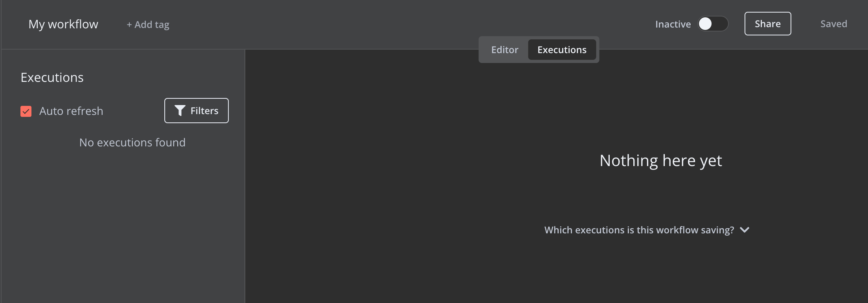The width and height of the screenshot is (868, 303).
Task: Switch to the Editor tab
Action: (x=505, y=50)
